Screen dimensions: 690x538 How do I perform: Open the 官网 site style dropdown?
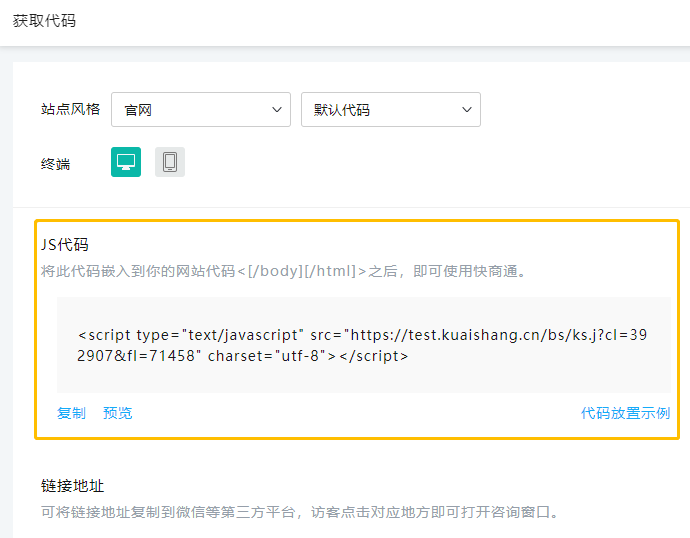[x=200, y=110]
